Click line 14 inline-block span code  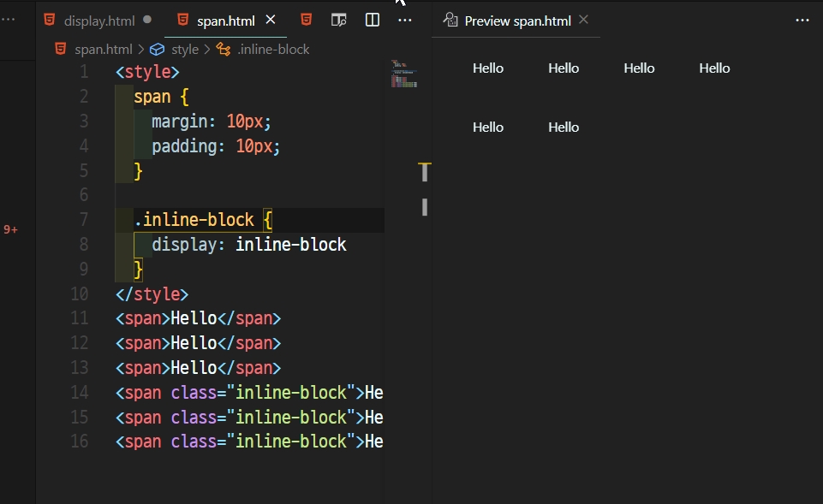click(x=249, y=392)
